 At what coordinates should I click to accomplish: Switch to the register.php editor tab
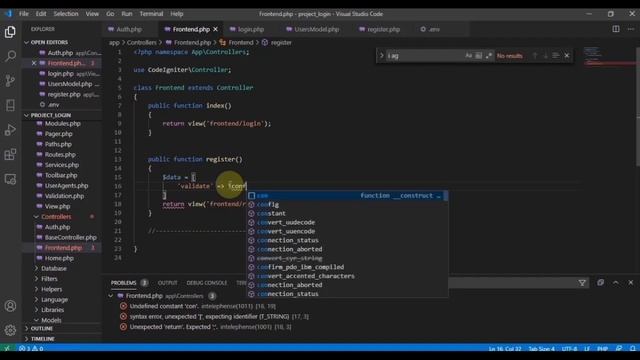coord(383,29)
